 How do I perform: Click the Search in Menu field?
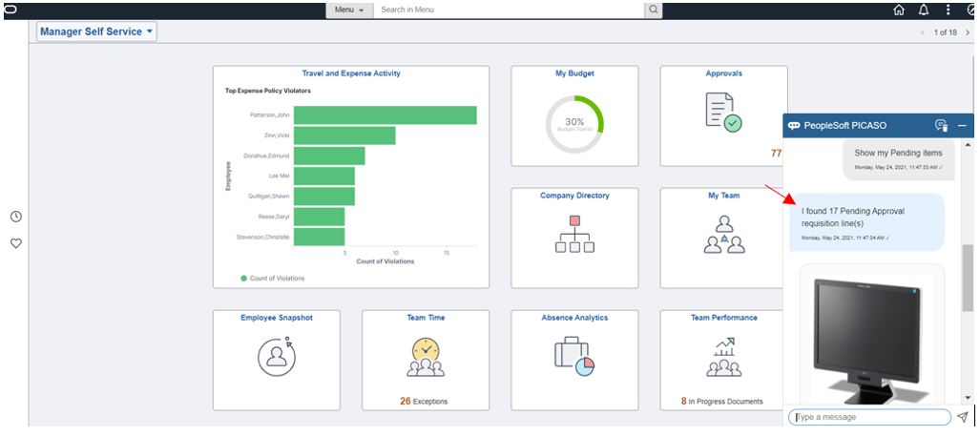[x=509, y=10]
